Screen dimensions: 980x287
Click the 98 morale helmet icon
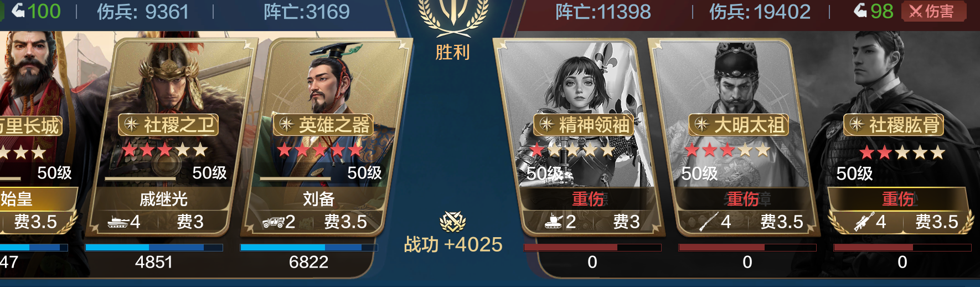(860, 10)
